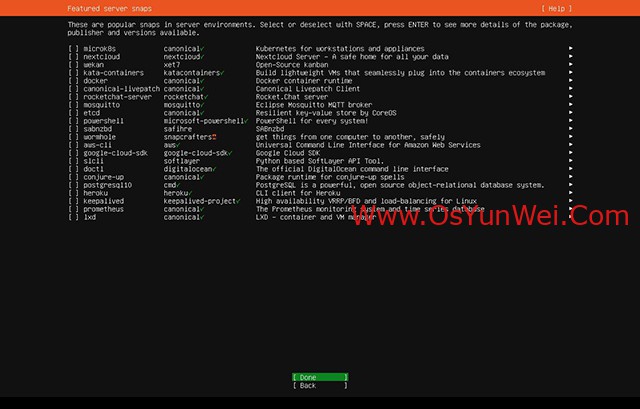640x409 pixels.
Task: Expand the Eclipse Mosquitto row arrow
Action: coord(570,104)
